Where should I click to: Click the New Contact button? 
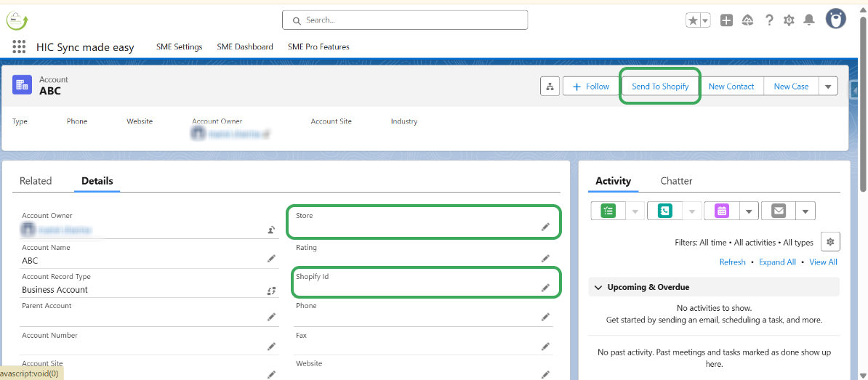point(731,86)
